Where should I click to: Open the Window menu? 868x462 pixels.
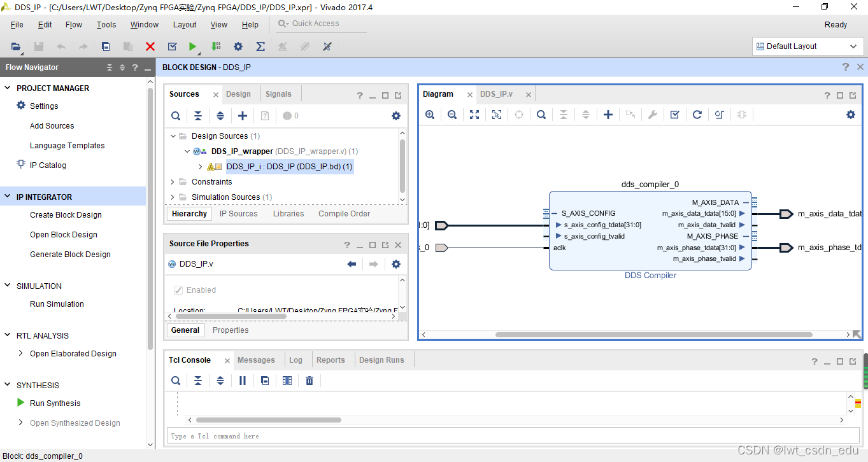coord(145,25)
